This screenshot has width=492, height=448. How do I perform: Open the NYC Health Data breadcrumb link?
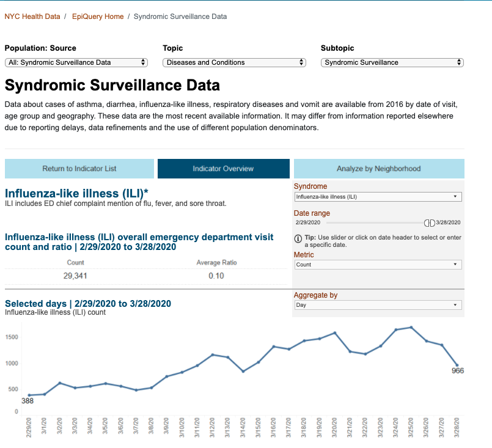pyautogui.click(x=32, y=17)
